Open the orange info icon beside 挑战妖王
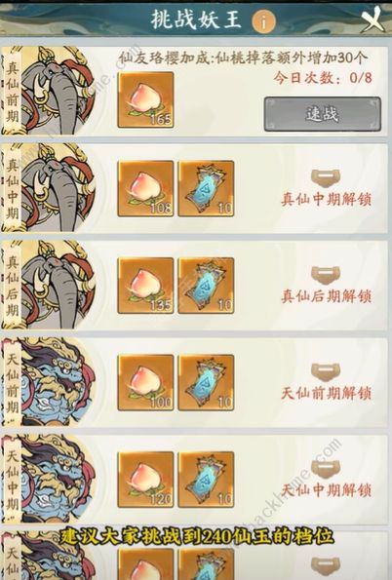The image size is (392, 580). (263, 21)
